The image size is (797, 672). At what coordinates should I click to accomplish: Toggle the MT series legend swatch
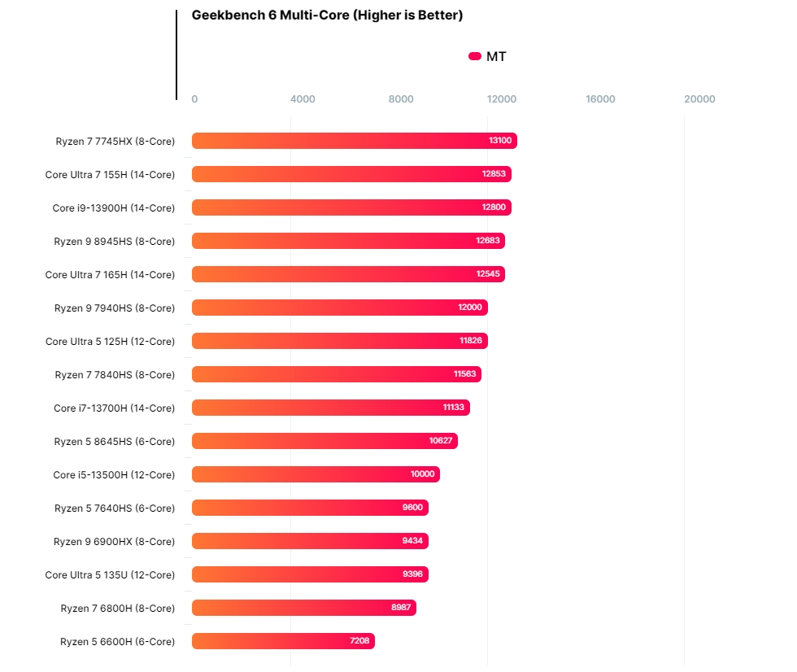point(475,56)
